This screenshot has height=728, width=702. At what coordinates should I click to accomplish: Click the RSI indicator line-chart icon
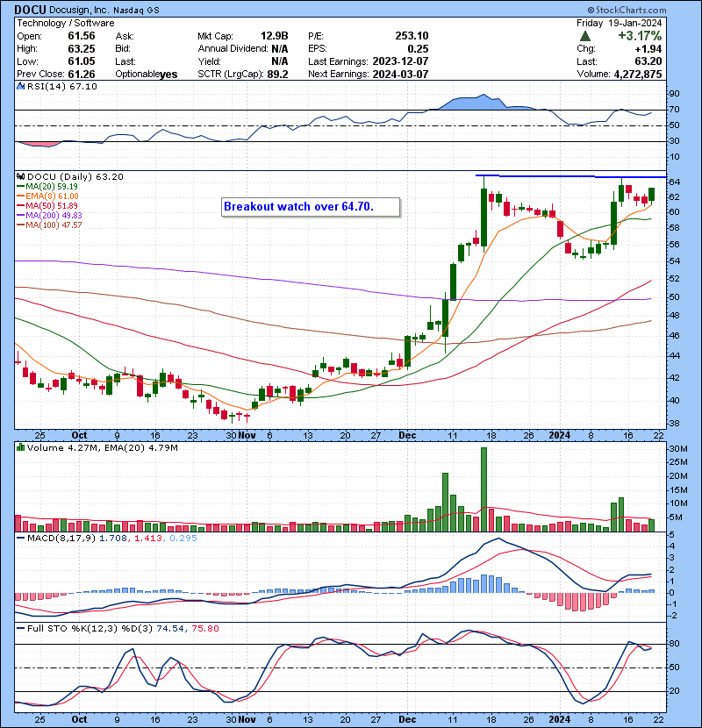tap(20, 86)
